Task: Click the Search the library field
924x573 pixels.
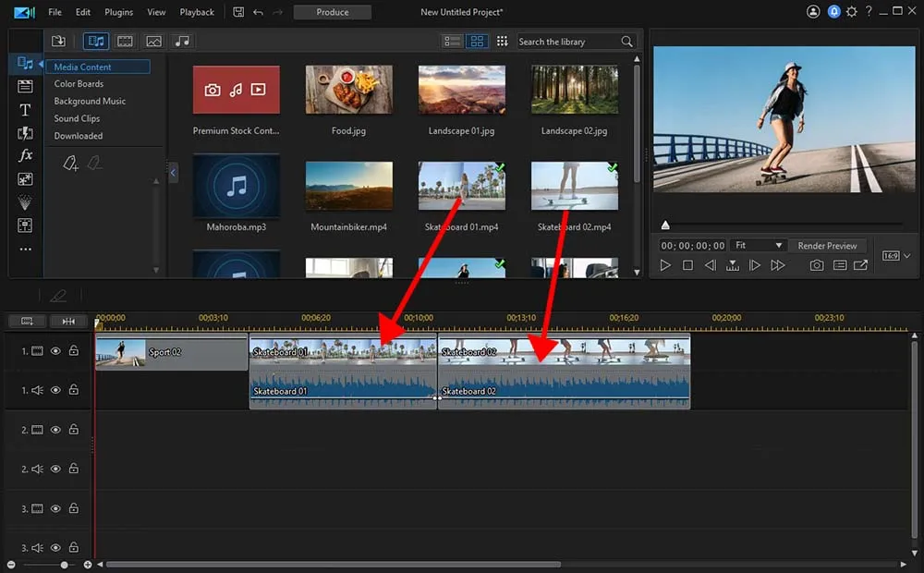Action: coord(565,42)
